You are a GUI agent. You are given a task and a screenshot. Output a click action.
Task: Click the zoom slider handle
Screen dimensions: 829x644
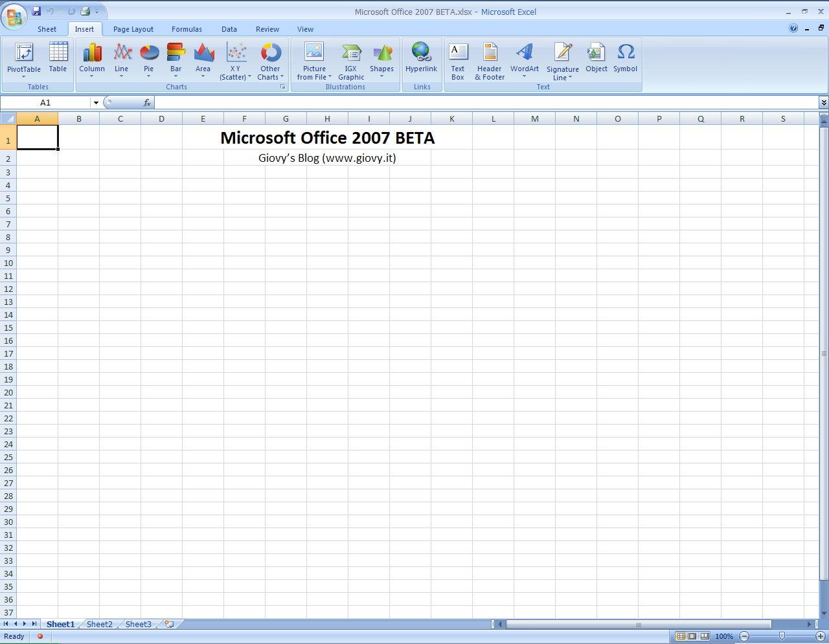[x=782, y=636]
